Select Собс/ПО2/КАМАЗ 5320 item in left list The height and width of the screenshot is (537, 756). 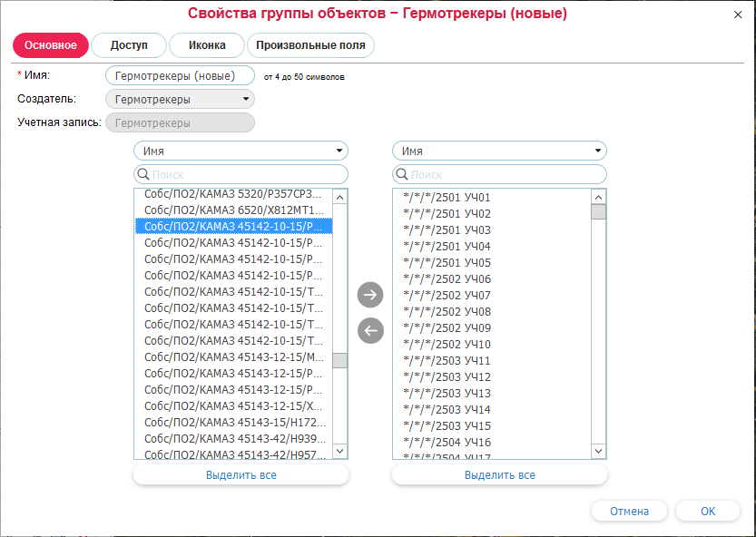coord(233,194)
